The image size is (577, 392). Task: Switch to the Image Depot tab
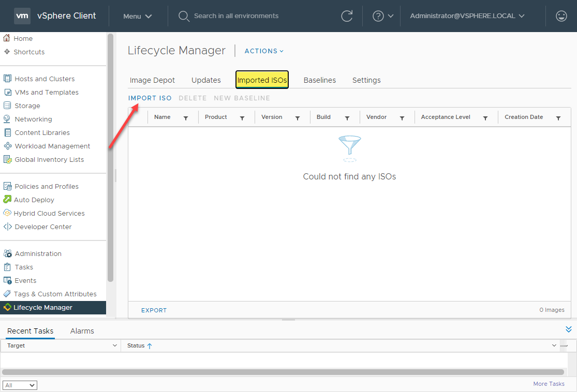tap(152, 80)
